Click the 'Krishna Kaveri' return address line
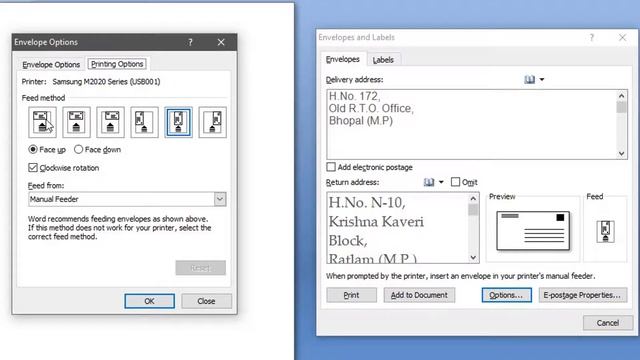640x360 pixels. tap(376, 222)
